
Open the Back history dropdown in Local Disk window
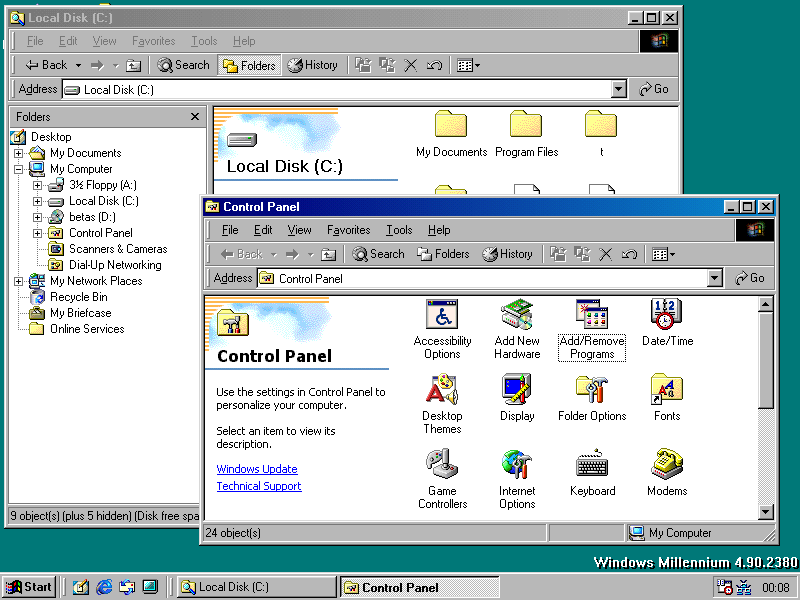[78, 65]
